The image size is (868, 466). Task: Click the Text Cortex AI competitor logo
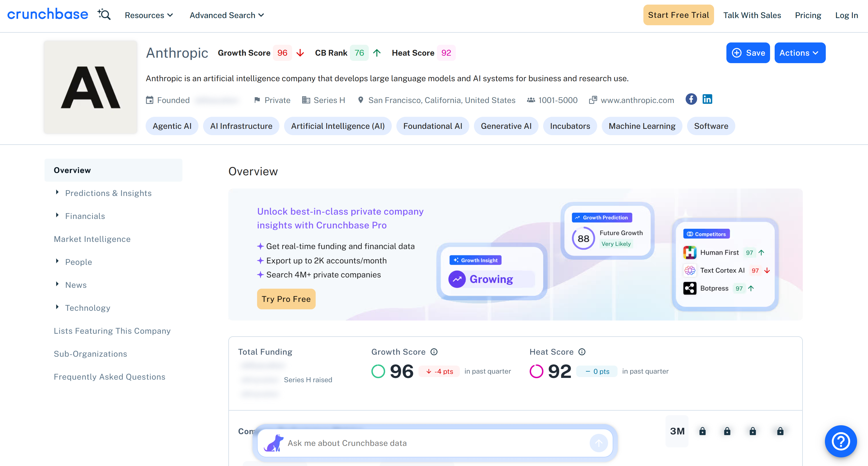690,270
